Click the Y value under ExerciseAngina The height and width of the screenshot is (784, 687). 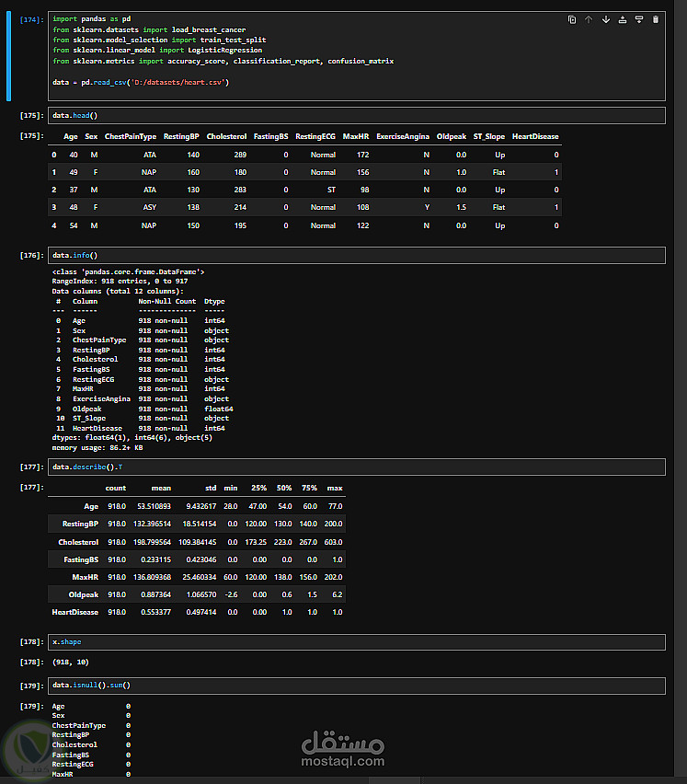click(x=427, y=207)
